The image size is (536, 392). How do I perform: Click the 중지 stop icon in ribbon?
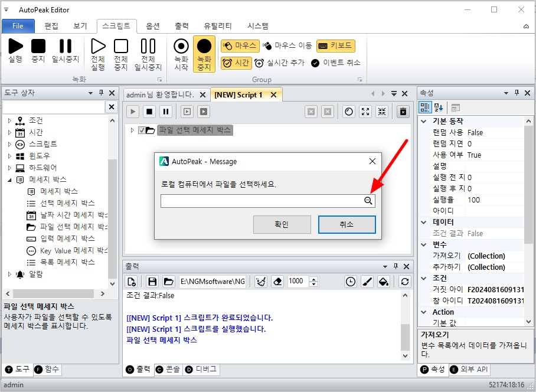38,46
